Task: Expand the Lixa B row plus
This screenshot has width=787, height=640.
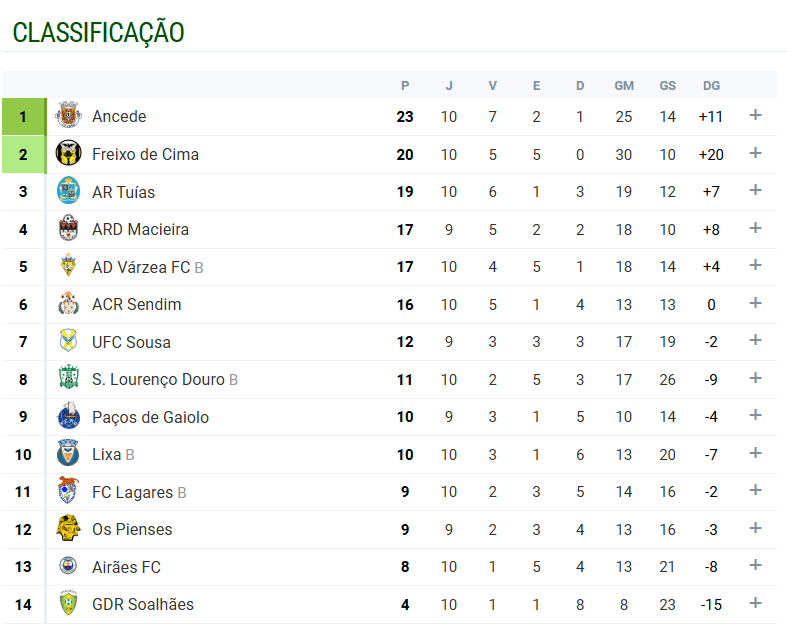Action: pos(755,454)
